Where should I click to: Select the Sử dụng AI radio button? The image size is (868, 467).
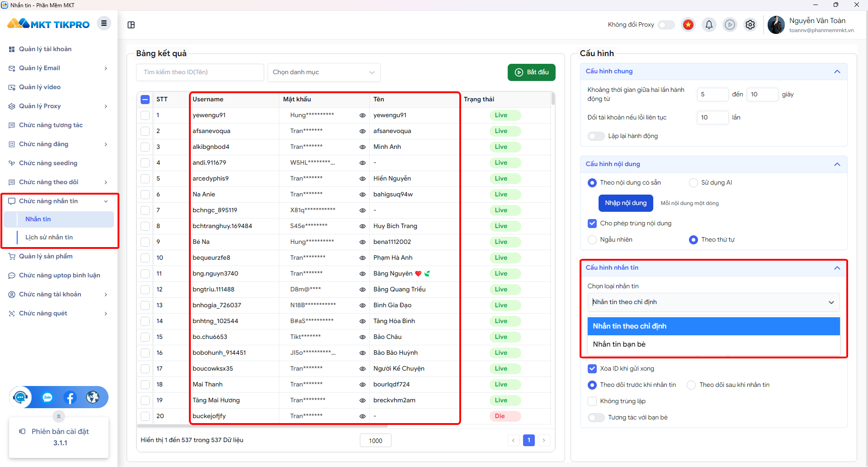pos(693,183)
